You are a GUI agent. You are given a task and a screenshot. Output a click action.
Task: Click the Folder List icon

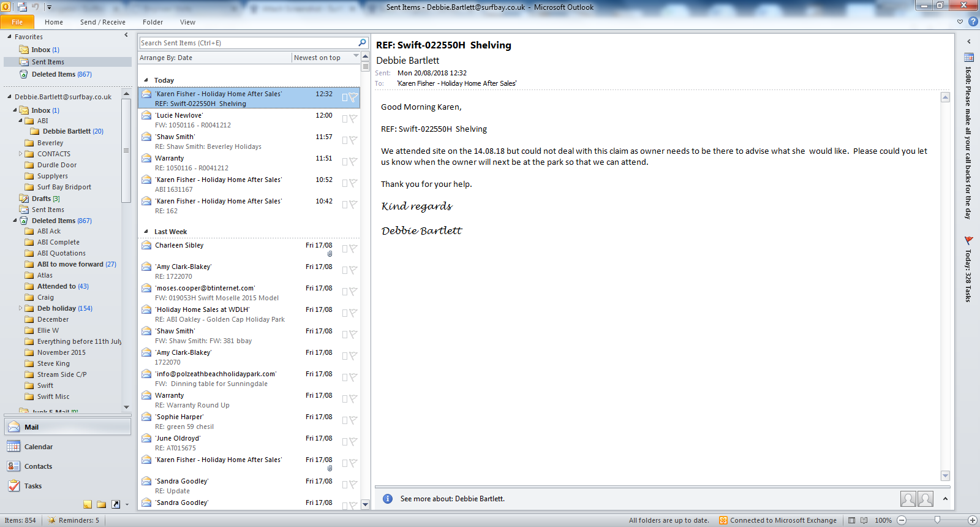point(102,504)
